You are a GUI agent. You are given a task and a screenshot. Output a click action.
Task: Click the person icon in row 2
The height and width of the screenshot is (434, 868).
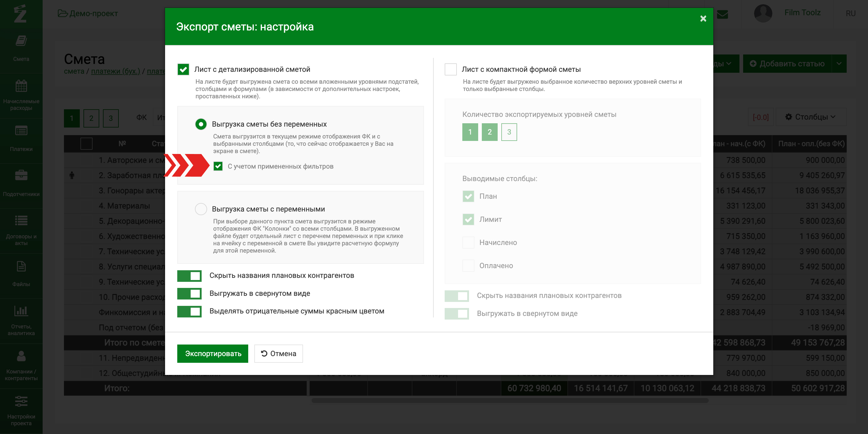pyautogui.click(x=72, y=175)
